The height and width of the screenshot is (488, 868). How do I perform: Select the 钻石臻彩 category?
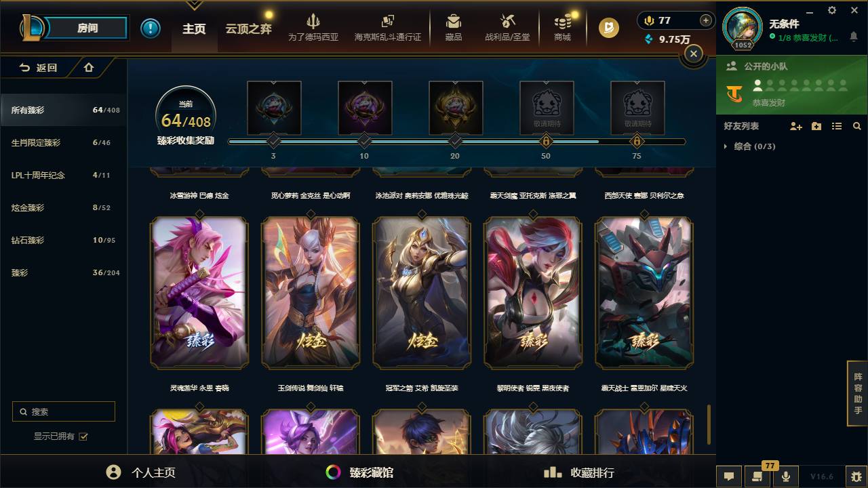pyautogui.click(x=64, y=240)
